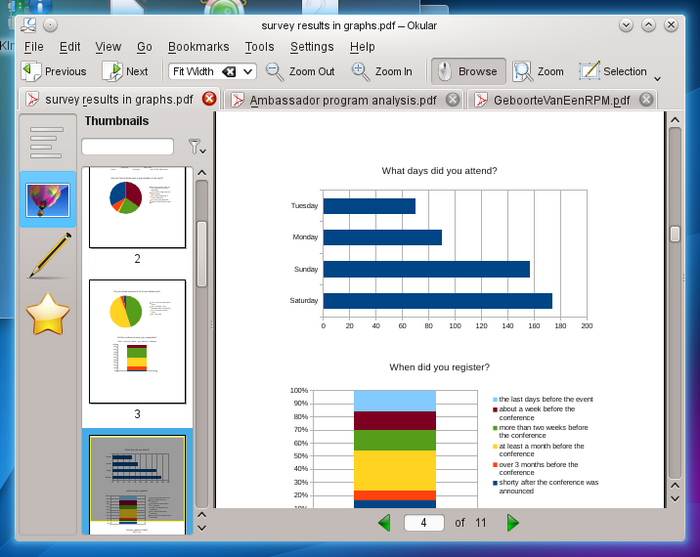Expand the toolbar overflow chevron
Image resolution: width=700 pixels, height=557 pixels.
pos(657,77)
